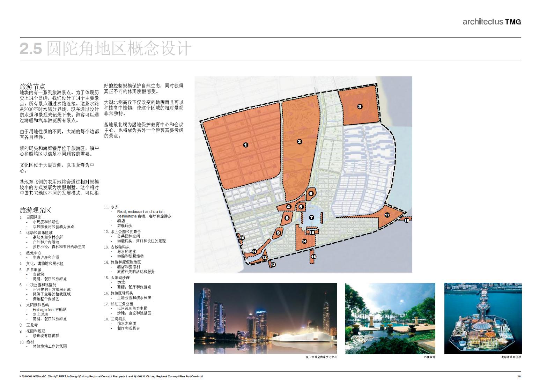This screenshot has width=554, height=392.
Task: Click map marker number 17
Action: pos(387,215)
